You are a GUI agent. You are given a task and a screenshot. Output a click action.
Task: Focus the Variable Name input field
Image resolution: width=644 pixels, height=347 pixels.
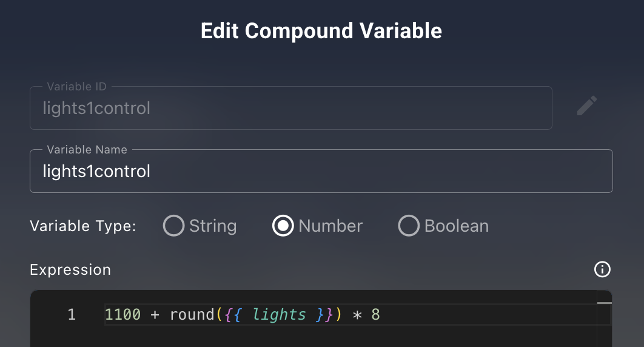coord(321,171)
